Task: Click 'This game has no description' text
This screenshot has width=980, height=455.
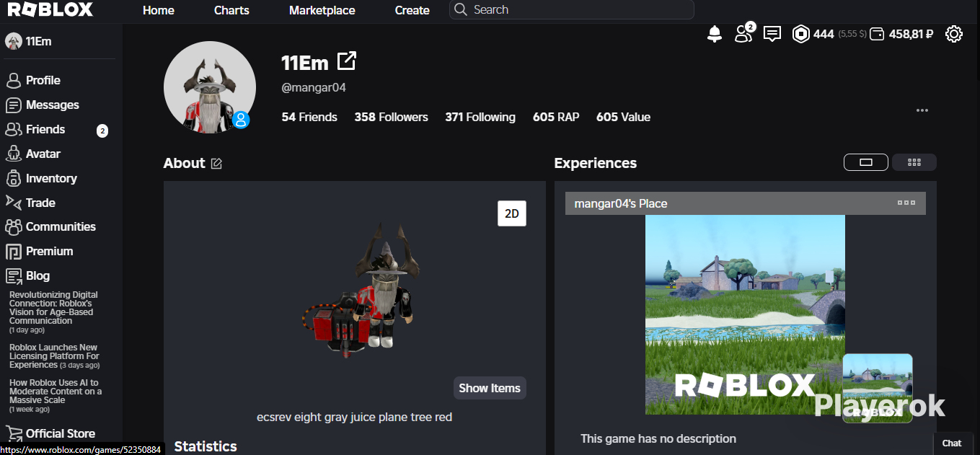Action: tap(658, 438)
